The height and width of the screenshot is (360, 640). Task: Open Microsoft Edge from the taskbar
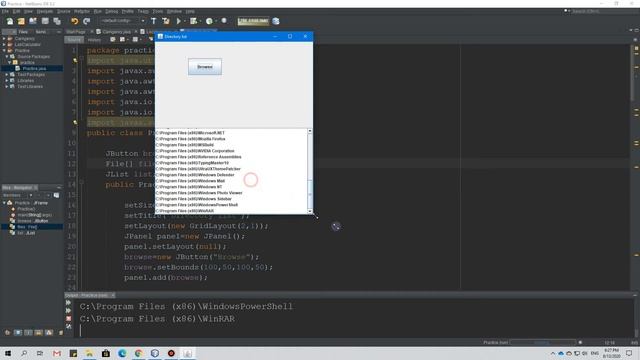[x=122, y=353]
